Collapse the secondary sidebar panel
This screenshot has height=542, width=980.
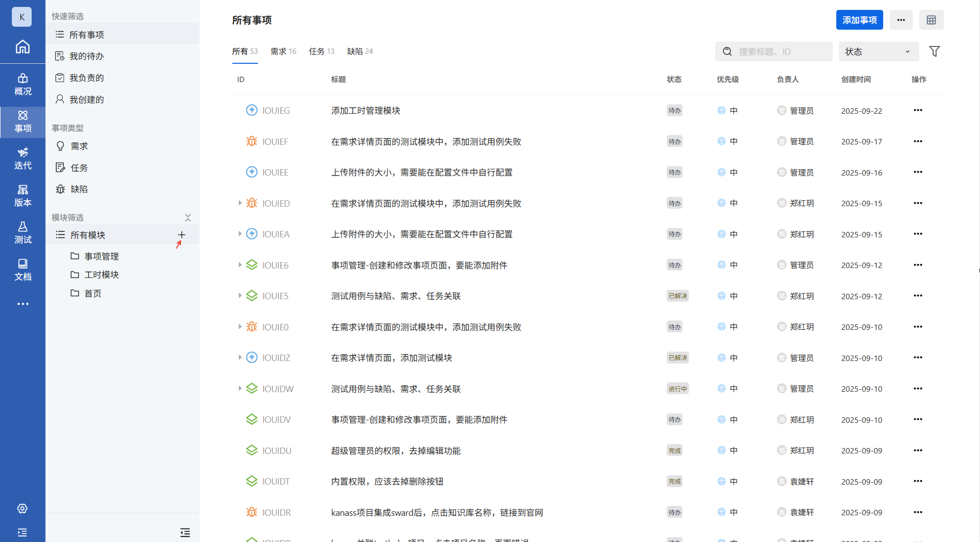(185, 533)
